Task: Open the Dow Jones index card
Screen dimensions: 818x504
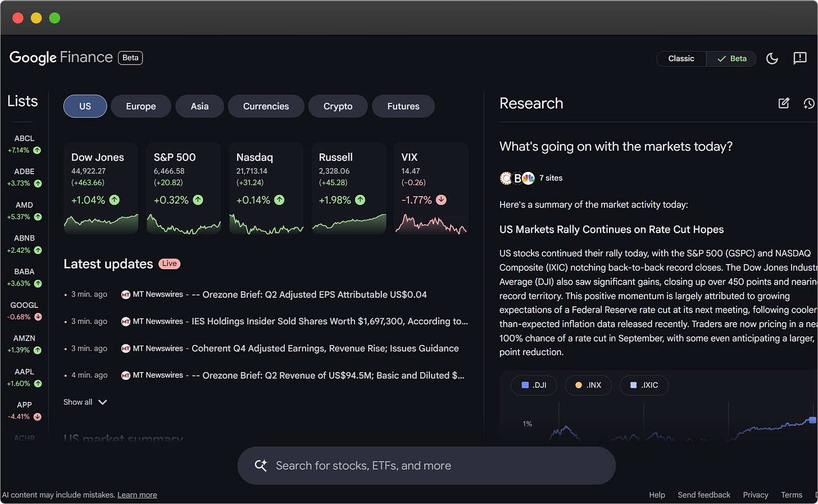Action: point(101,188)
